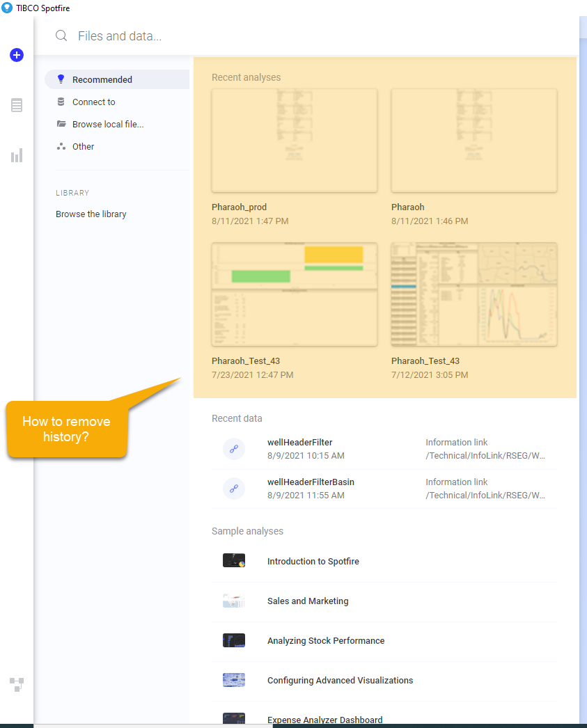Open the Pharaoh analysis from 1:46 PM
Viewport: 587px width, 728px height.
pos(473,141)
